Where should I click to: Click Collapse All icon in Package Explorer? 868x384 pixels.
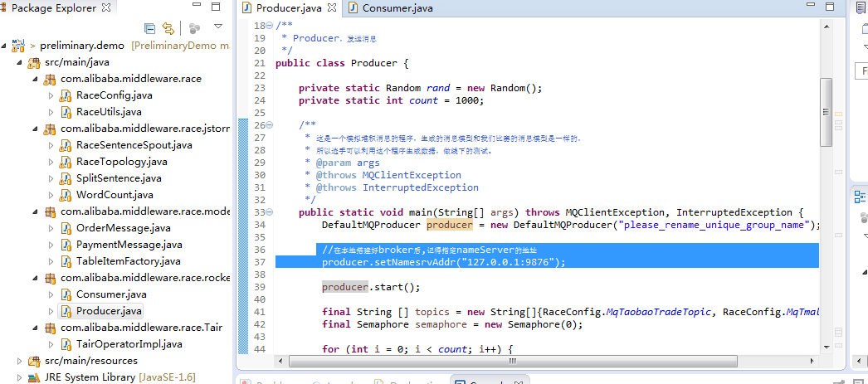pos(149,28)
